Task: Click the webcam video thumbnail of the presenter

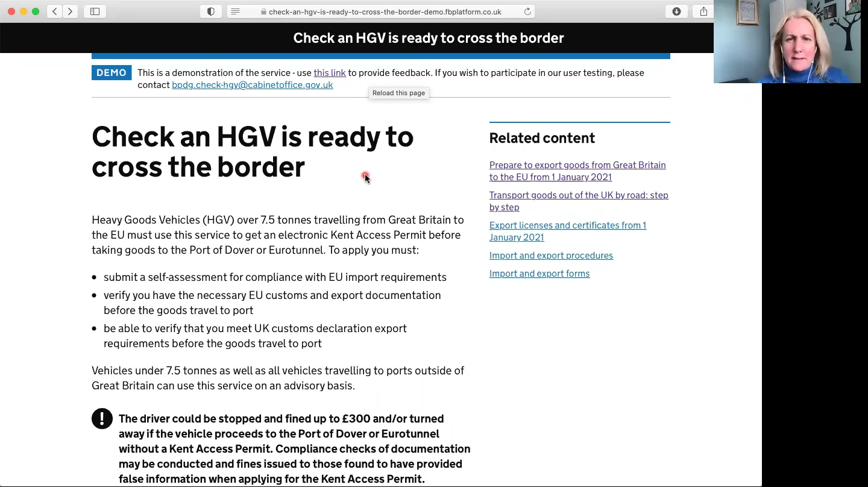Action: pyautogui.click(x=787, y=42)
